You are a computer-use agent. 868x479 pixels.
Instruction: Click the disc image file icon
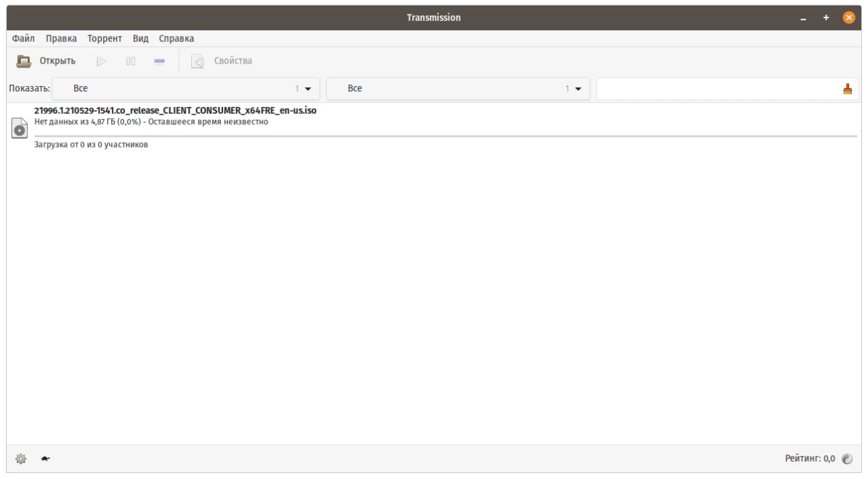pos(20,128)
